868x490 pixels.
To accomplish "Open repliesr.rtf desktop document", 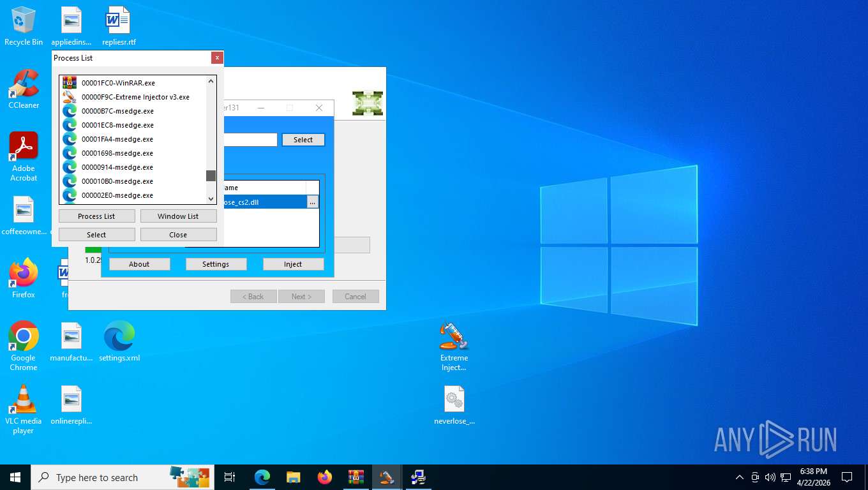I will [119, 26].
